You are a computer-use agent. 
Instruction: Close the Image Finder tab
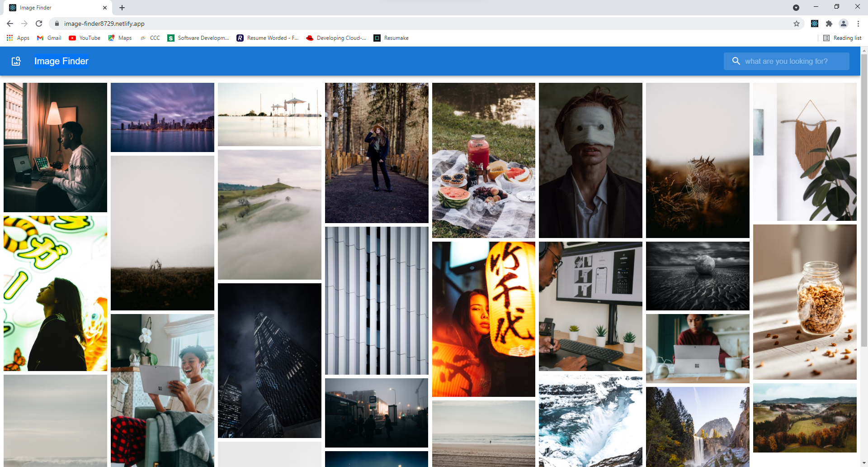(x=105, y=8)
